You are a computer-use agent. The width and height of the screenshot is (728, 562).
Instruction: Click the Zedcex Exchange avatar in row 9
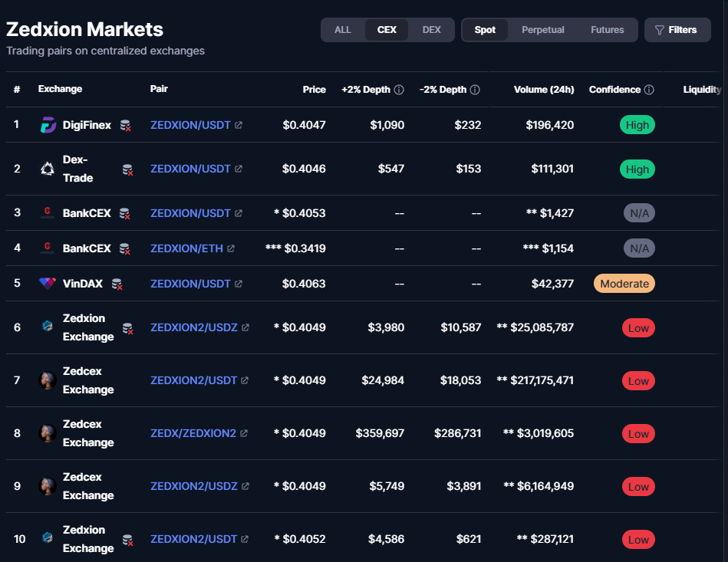click(x=48, y=486)
